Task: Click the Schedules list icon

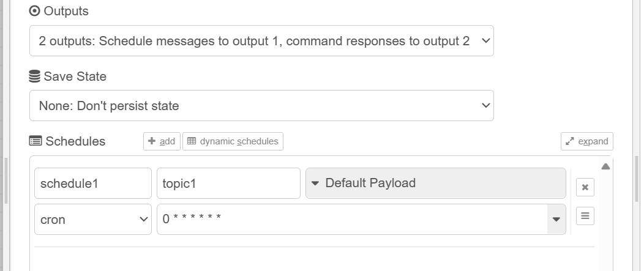Action: pos(36,141)
